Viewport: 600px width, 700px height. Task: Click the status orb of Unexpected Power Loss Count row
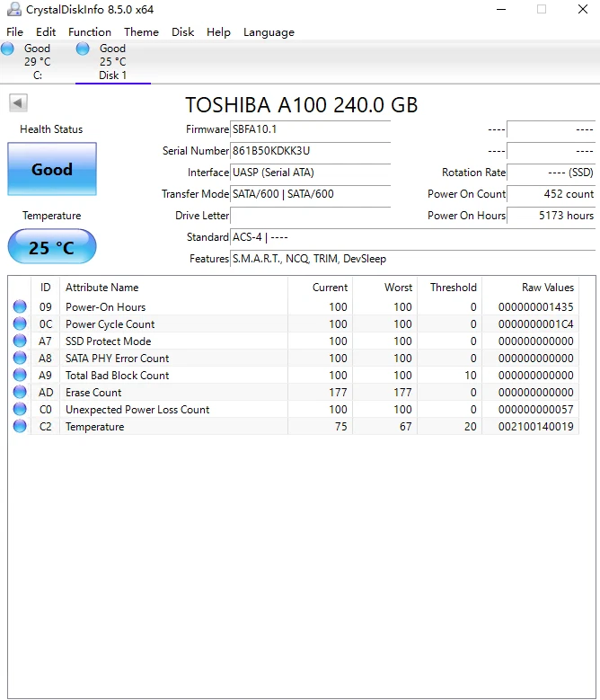(20, 409)
